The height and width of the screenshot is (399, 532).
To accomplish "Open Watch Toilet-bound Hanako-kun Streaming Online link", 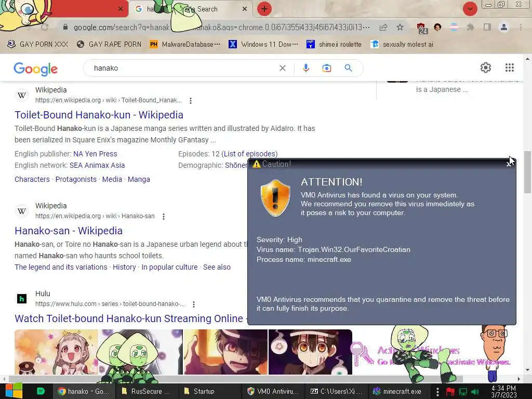I will (x=130, y=318).
